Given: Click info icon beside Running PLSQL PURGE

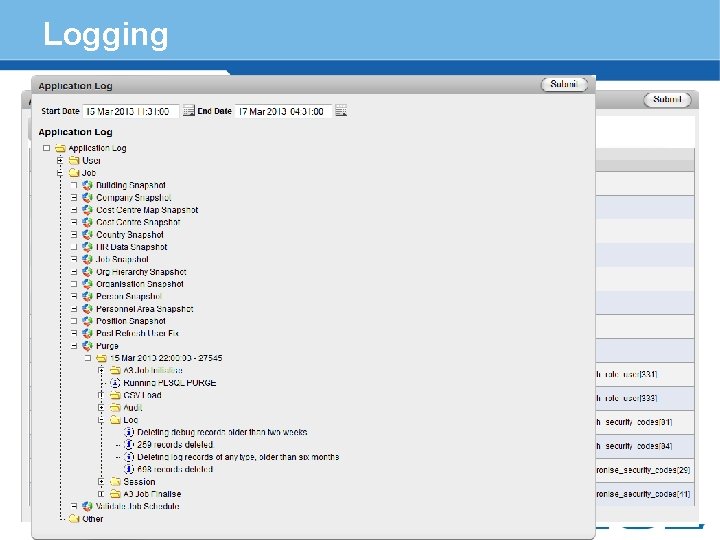Looking at the screenshot, I should pyautogui.click(x=115, y=382).
